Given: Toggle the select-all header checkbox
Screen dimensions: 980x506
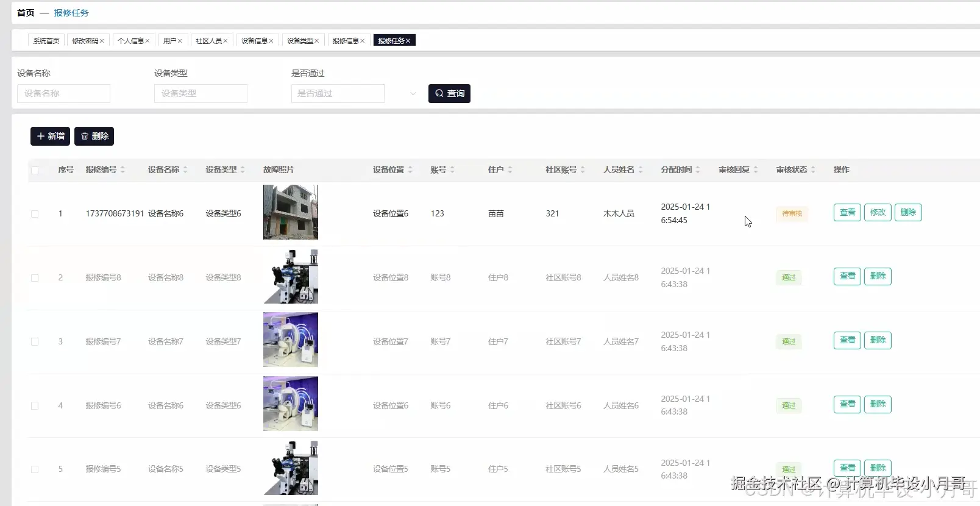Looking at the screenshot, I should click(35, 170).
